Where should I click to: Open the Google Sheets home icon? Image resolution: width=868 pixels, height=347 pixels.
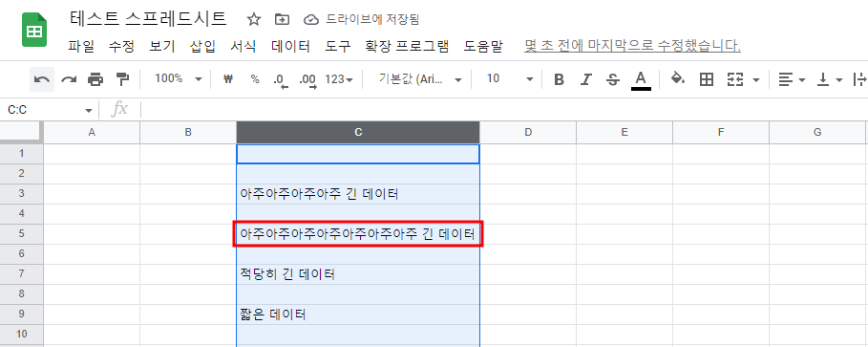coord(34,30)
